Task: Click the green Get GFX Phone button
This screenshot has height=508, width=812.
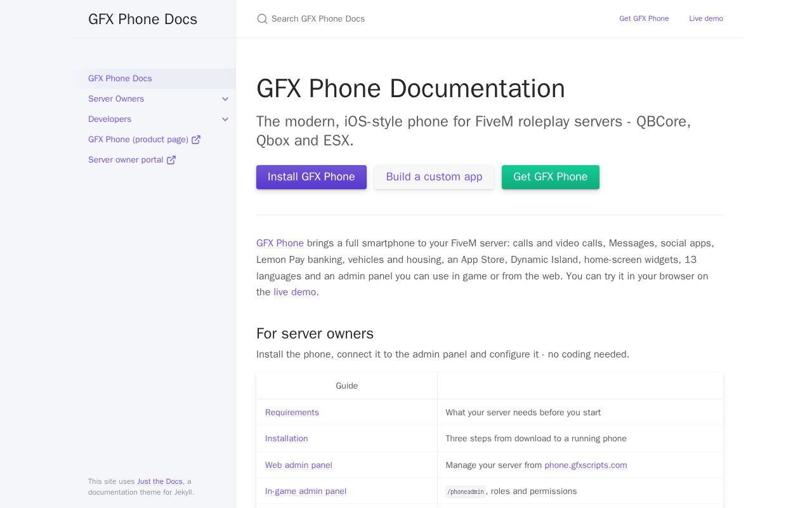Action: point(551,177)
